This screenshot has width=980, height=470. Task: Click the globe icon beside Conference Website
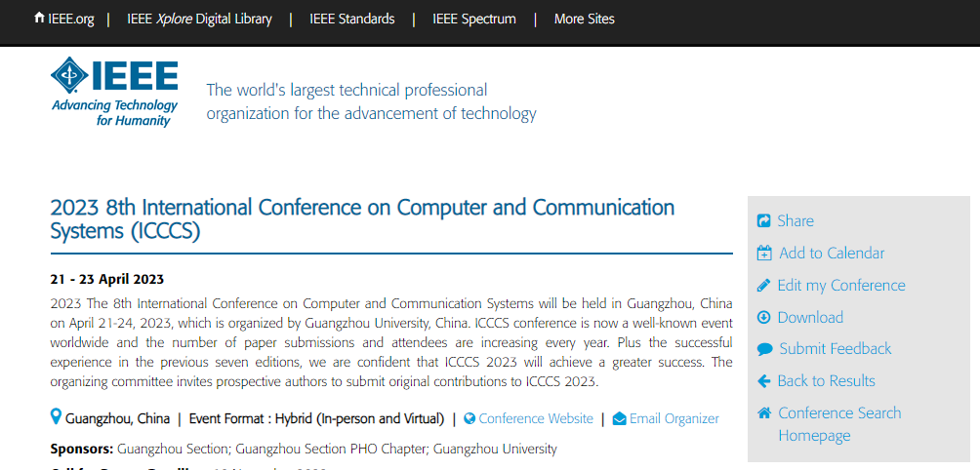pyautogui.click(x=470, y=418)
